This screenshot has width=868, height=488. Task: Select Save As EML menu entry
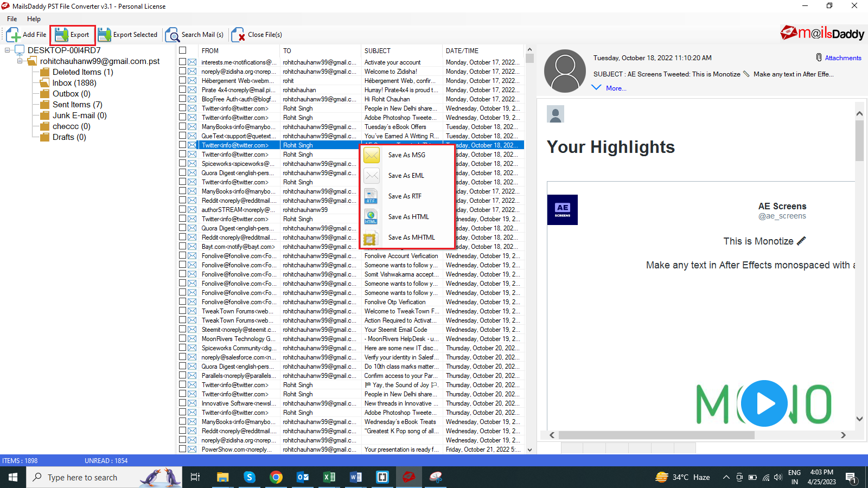click(x=406, y=176)
